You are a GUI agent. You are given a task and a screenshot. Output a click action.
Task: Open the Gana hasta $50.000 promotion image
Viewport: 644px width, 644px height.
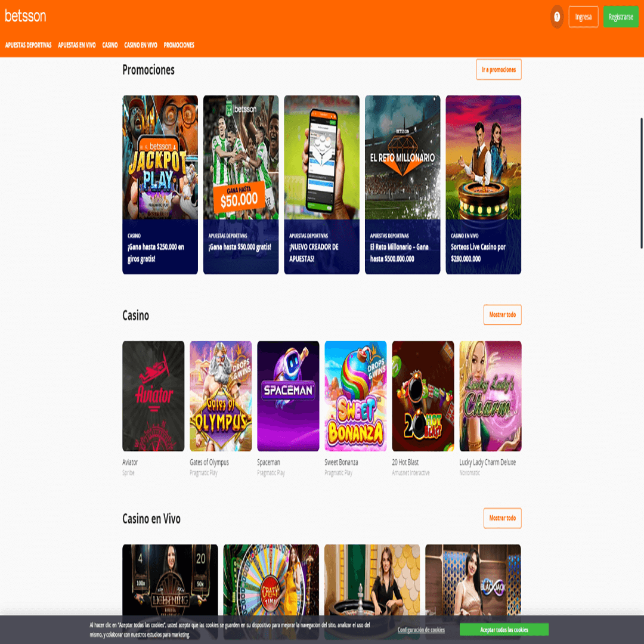click(241, 157)
